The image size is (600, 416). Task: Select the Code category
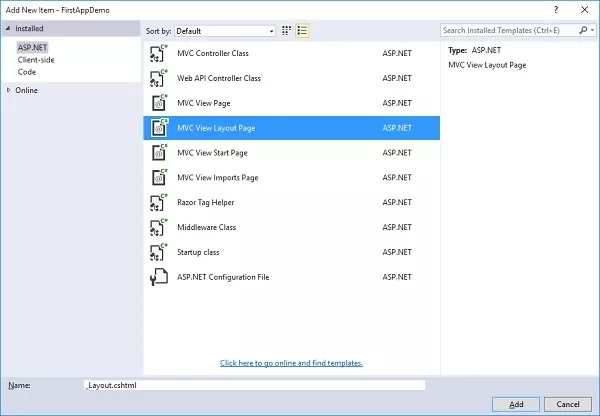pos(27,72)
